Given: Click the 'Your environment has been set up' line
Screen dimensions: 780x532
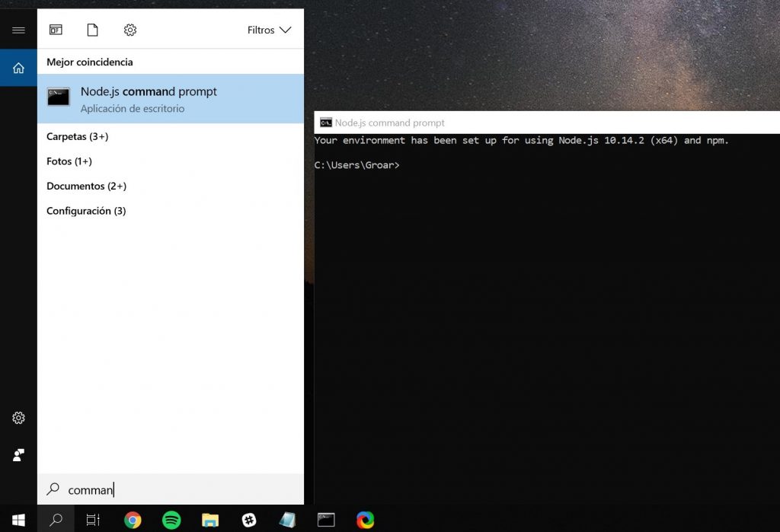Looking at the screenshot, I should coord(521,140).
